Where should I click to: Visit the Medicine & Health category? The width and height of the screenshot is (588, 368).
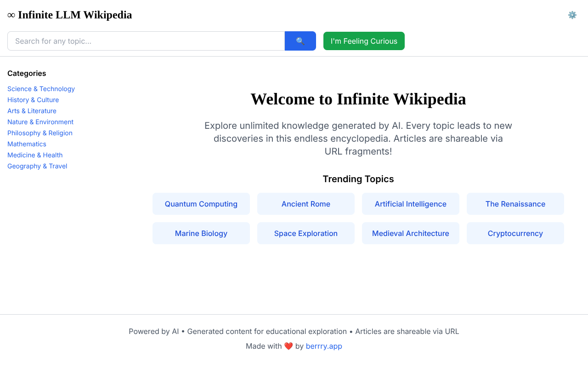tap(35, 155)
